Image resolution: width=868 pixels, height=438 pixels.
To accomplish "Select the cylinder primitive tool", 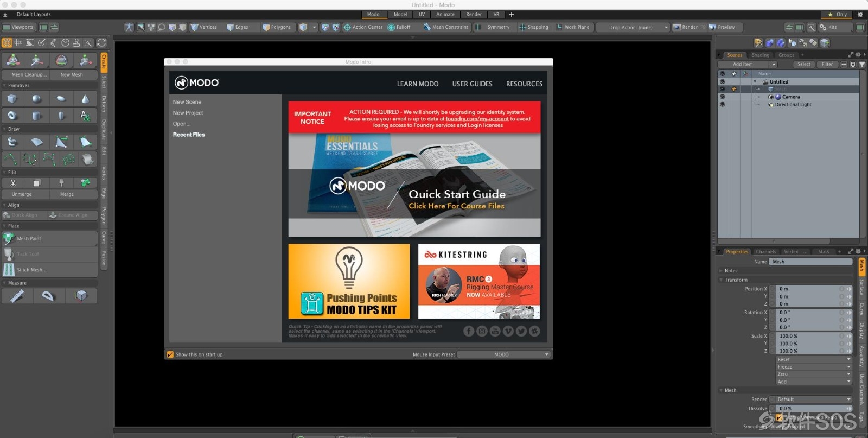I will click(x=37, y=116).
